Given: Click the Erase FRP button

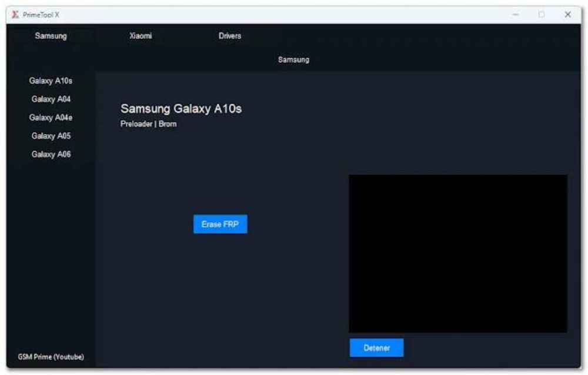Looking at the screenshot, I should tap(220, 225).
